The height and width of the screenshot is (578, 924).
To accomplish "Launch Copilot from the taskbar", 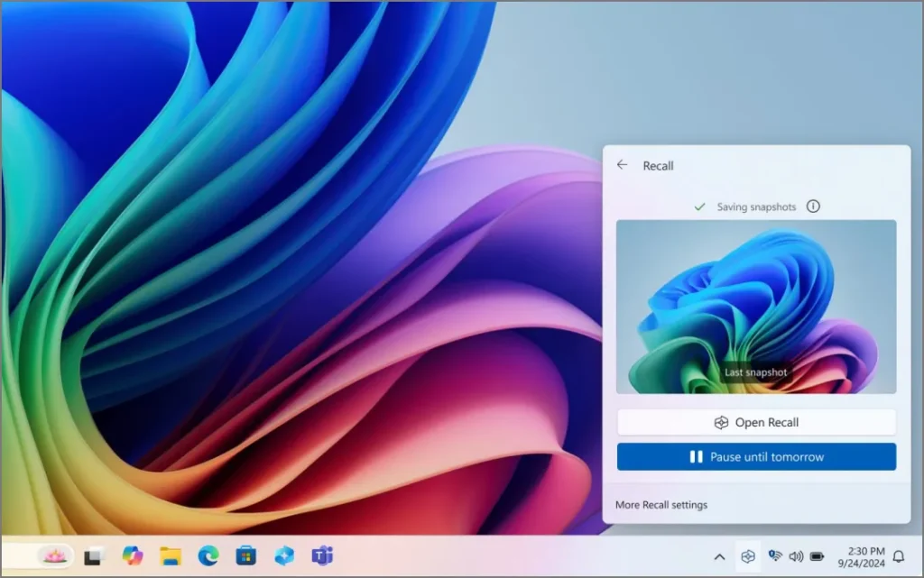I will coord(133,555).
